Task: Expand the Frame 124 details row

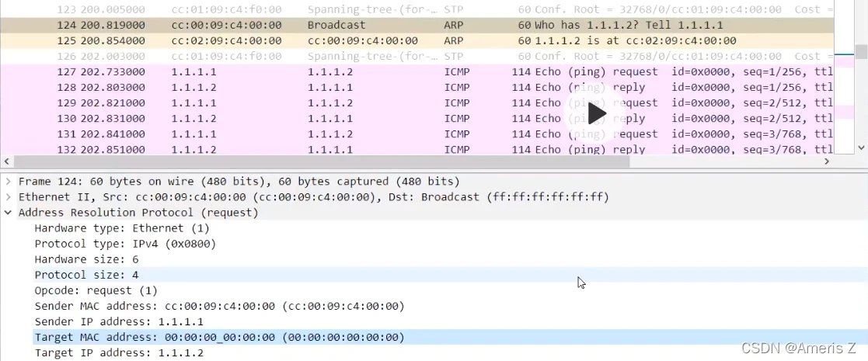Action: [x=9, y=182]
